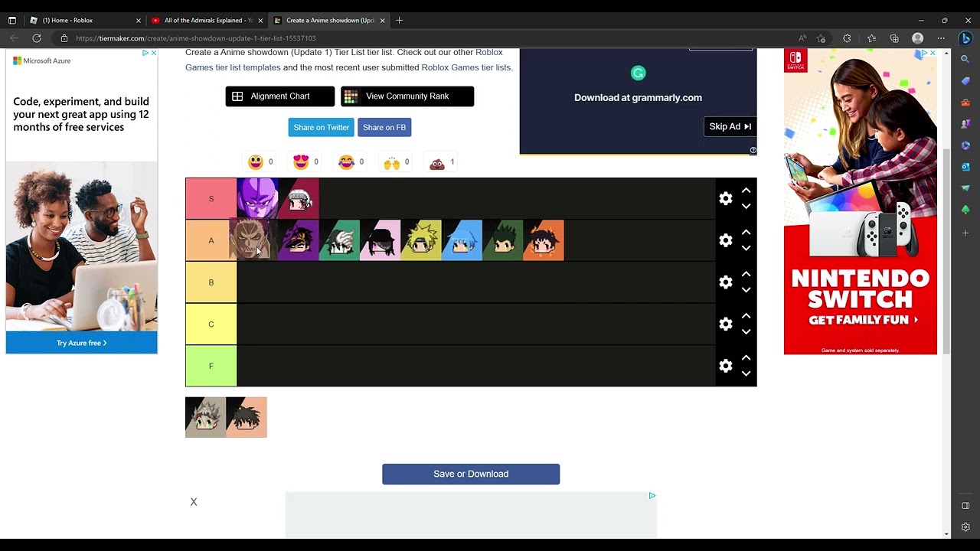This screenshot has height=551, width=980.
Task: Open the Alignment Chart
Action: coord(280,96)
